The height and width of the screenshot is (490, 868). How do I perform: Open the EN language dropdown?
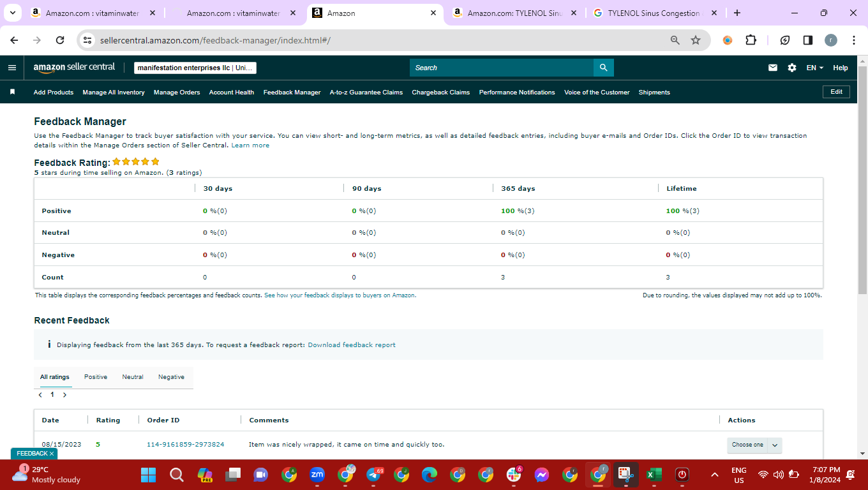click(x=815, y=68)
